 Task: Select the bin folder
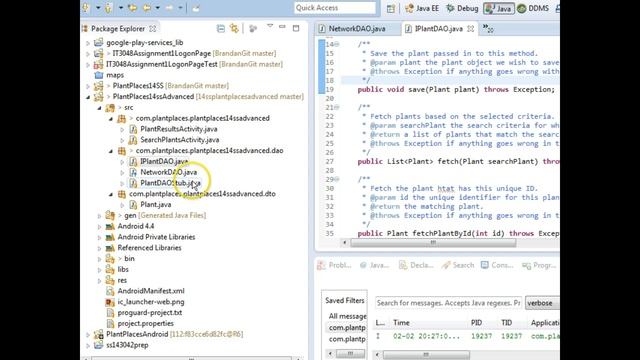[129, 259]
